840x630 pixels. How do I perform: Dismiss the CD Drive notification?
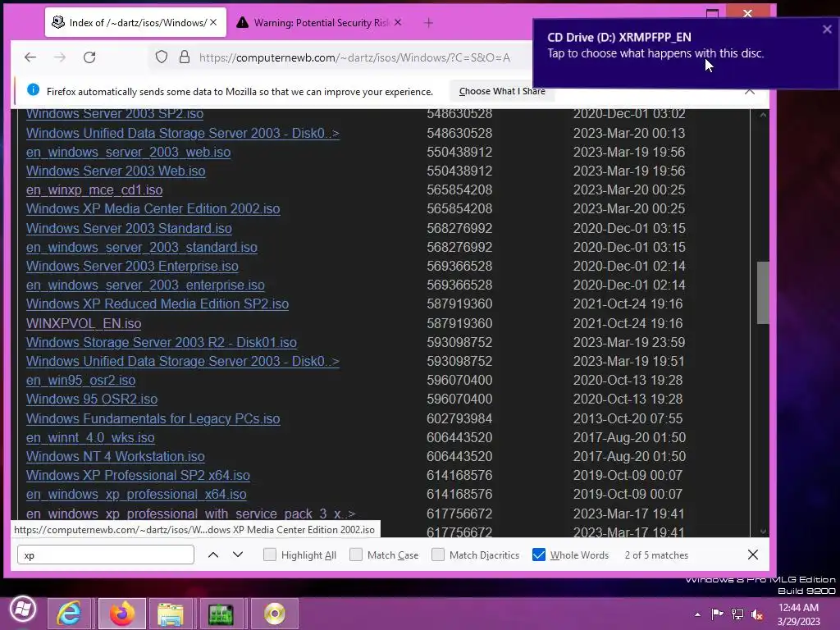tap(827, 30)
